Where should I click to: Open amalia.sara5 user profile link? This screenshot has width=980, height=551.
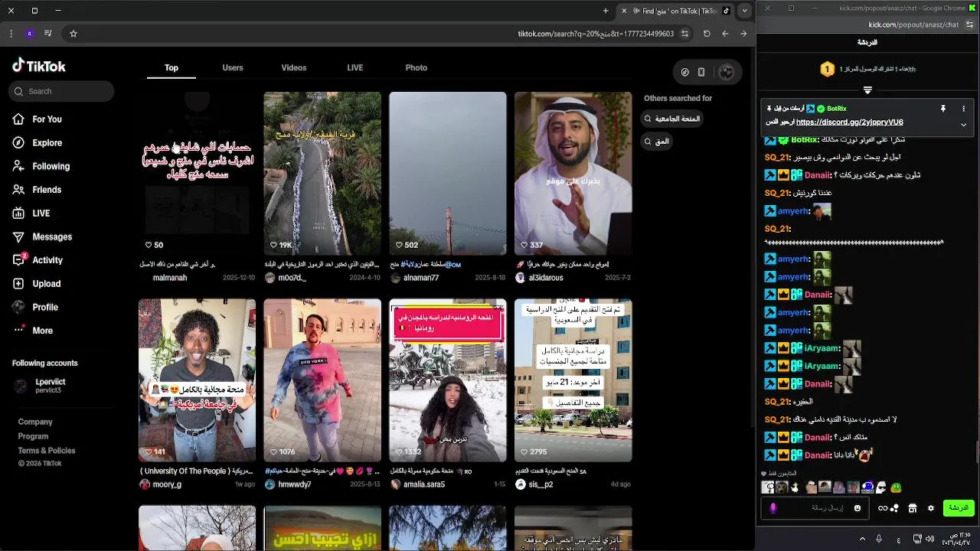coord(423,484)
